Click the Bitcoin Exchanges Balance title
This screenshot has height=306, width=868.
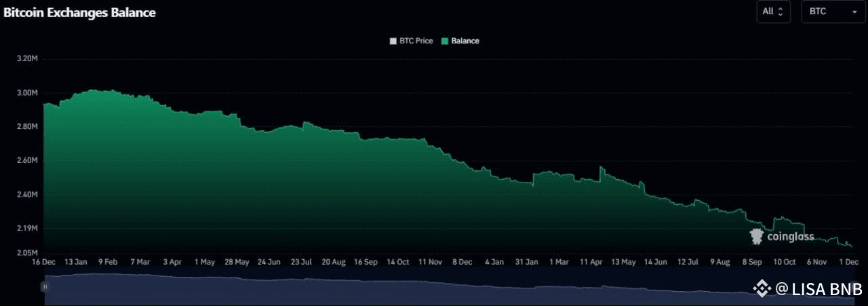pyautogui.click(x=79, y=13)
